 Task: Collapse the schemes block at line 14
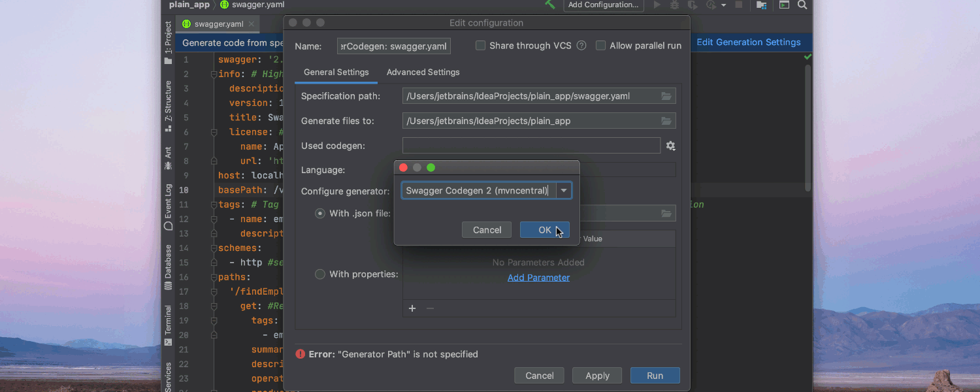(214, 248)
